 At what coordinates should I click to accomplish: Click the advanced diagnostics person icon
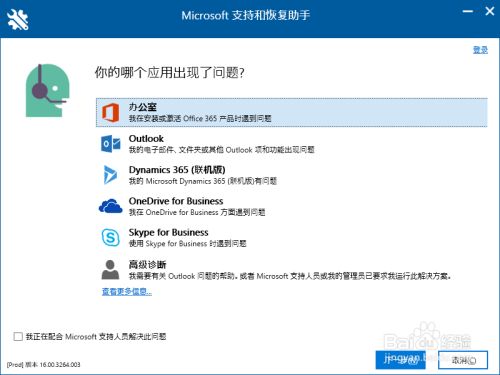[110, 270]
